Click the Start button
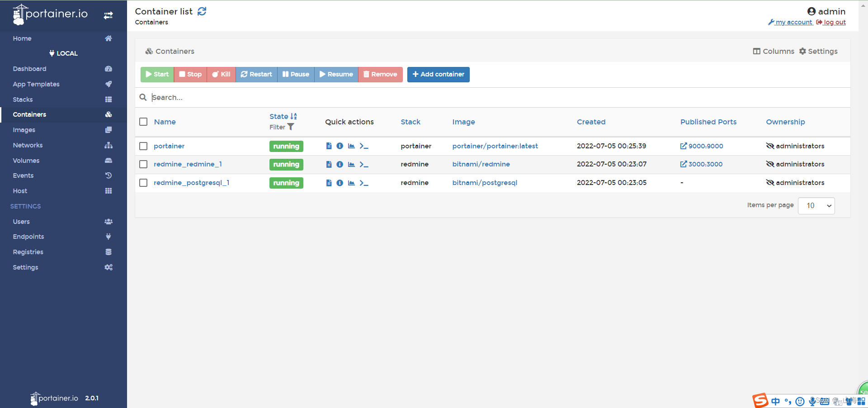 [x=157, y=74]
